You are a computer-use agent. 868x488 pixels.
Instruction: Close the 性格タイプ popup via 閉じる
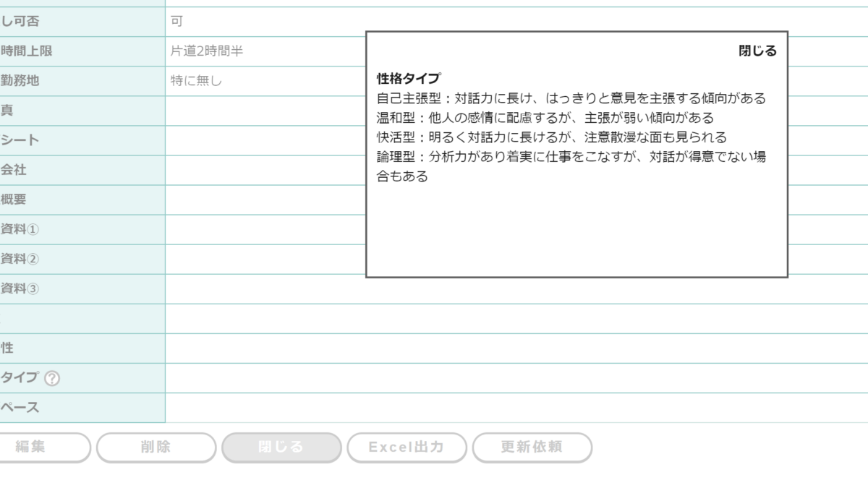(x=757, y=51)
